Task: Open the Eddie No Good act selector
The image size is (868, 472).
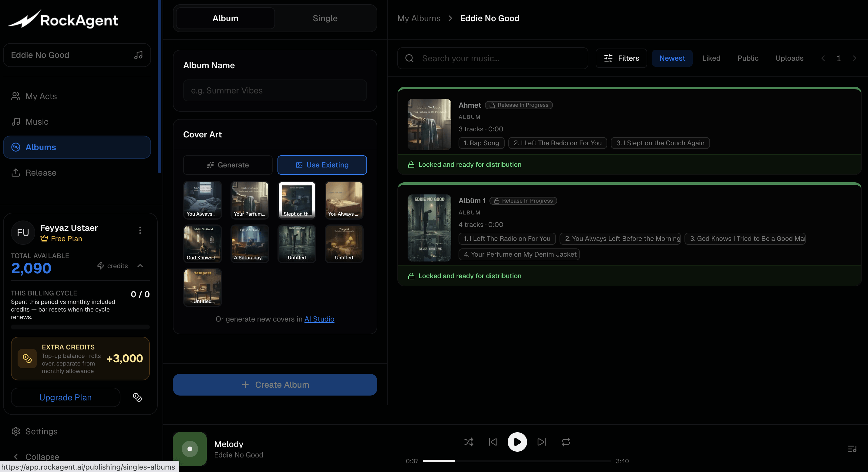Action: [77, 55]
